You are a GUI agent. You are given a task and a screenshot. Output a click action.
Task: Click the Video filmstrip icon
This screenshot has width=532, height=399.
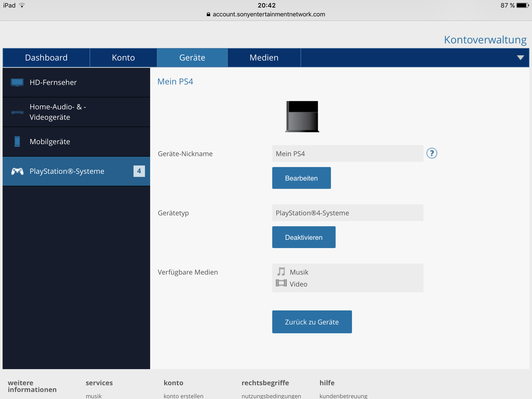[281, 283]
